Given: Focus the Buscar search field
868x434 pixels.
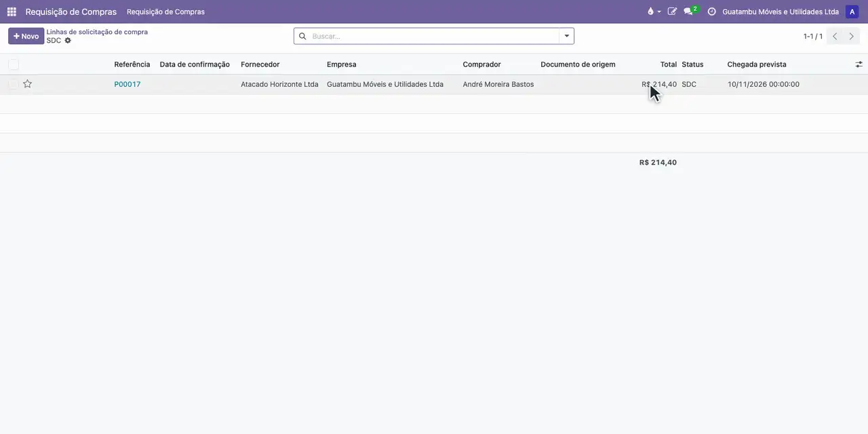Looking at the screenshot, I should [x=434, y=36].
